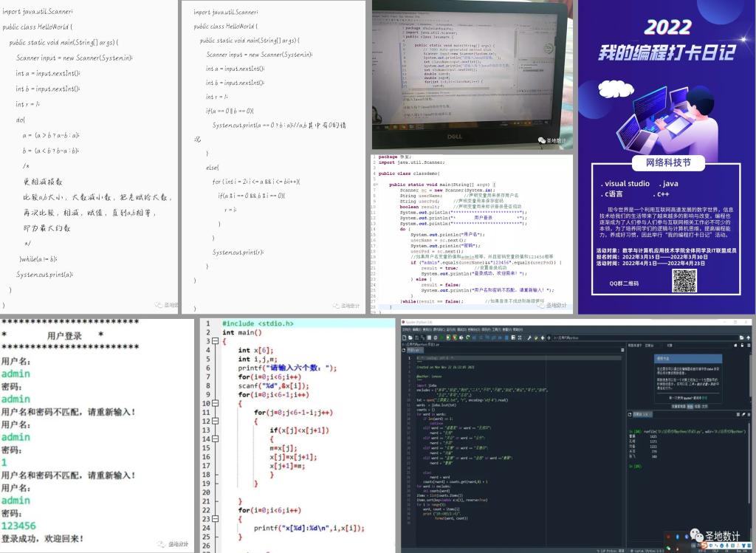Open the Help pane options hamburger icon

[x=749, y=346]
